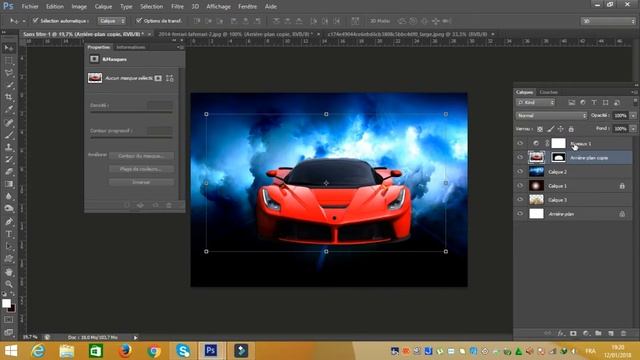This screenshot has width=640, height=360.
Task: Open the Opacité slider dropdown arrow
Action: [x=633, y=116]
